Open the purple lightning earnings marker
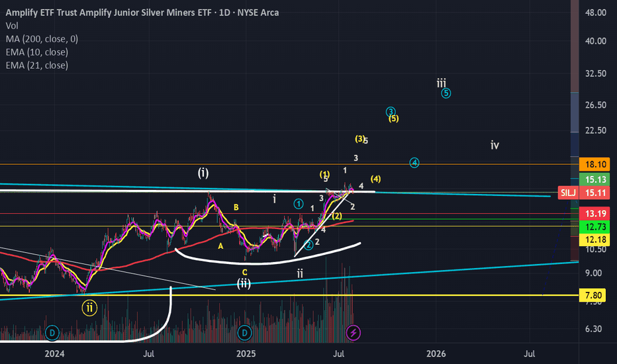The image size is (617, 364). (x=353, y=333)
